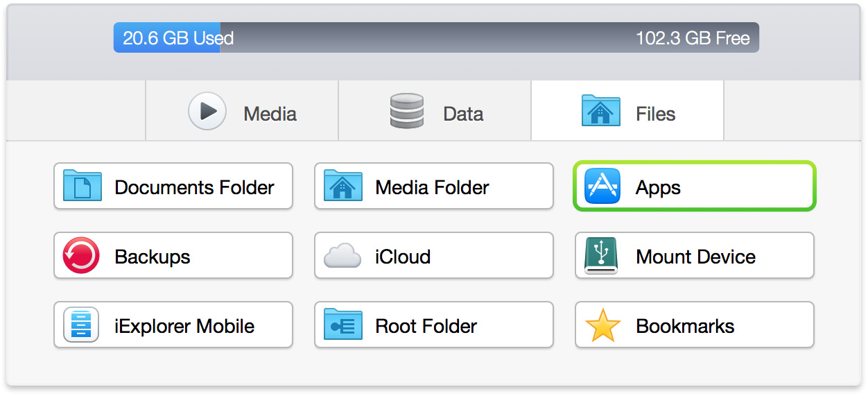Click the red Backups circular arrow icon
868x396 pixels.
tap(81, 256)
